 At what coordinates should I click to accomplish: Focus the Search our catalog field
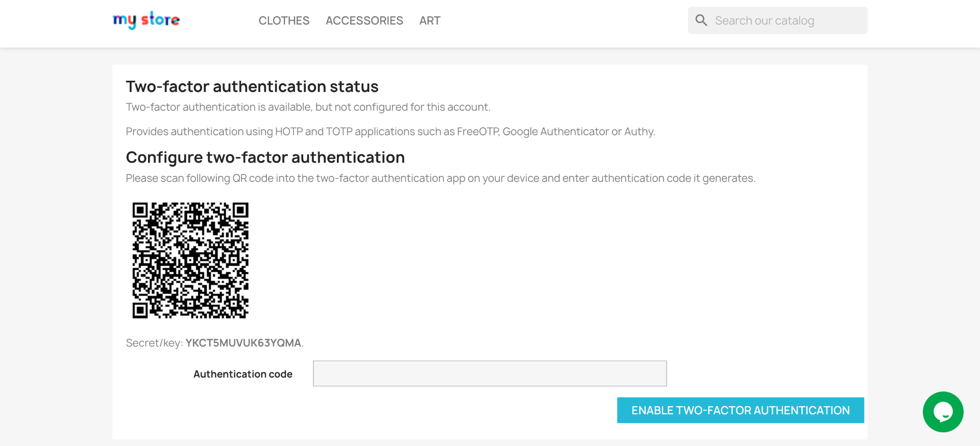(x=786, y=21)
